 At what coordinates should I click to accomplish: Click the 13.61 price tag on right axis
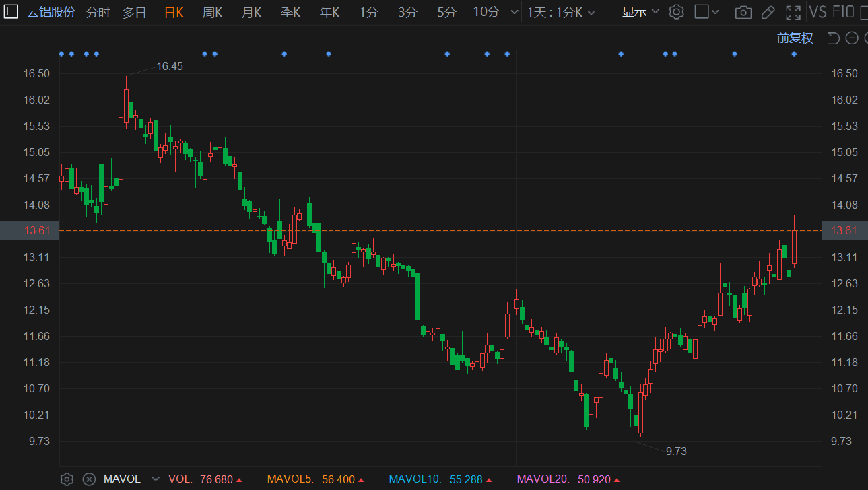tap(844, 231)
